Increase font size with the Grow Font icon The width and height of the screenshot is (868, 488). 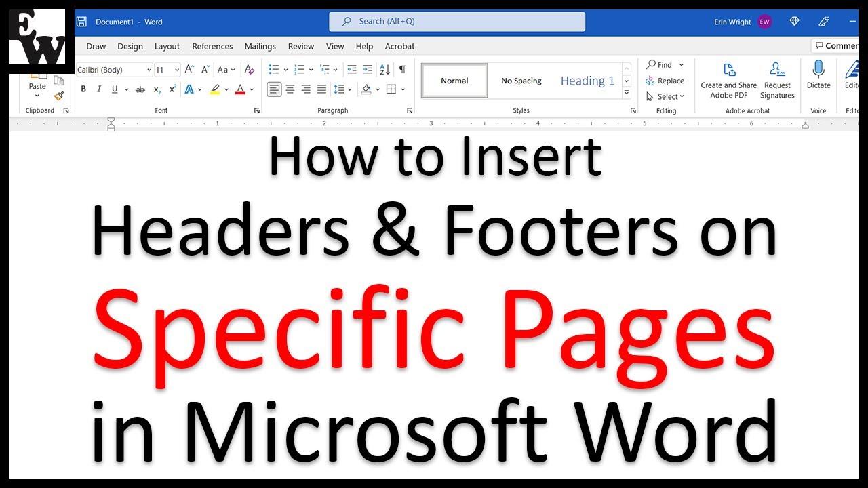189,70
